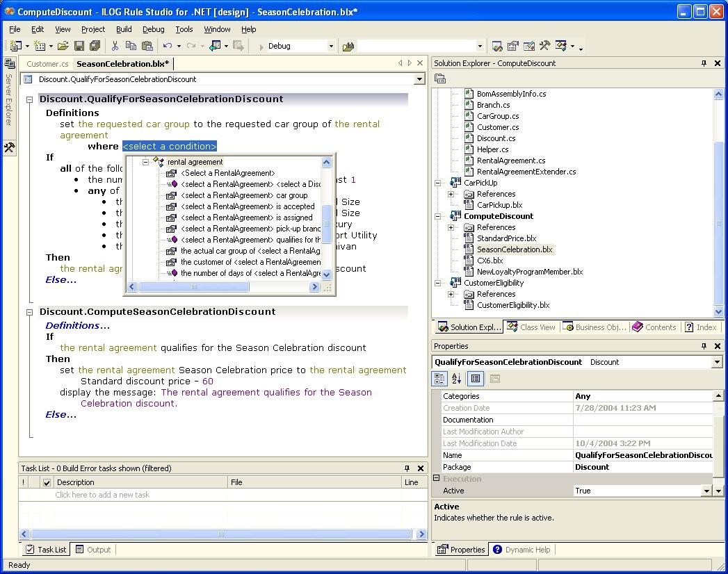This screenshot has height=574, width=728.
Task: Pin the Solution Explorer panel
Action: tap(704, 63)
